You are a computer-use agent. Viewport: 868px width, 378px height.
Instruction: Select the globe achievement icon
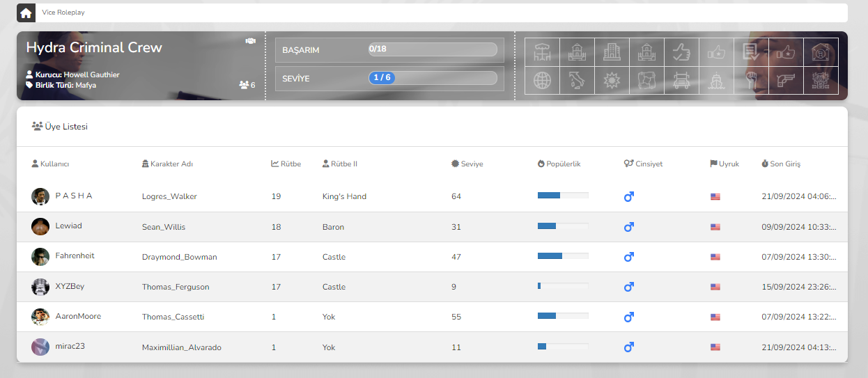[x=542, y=80]
